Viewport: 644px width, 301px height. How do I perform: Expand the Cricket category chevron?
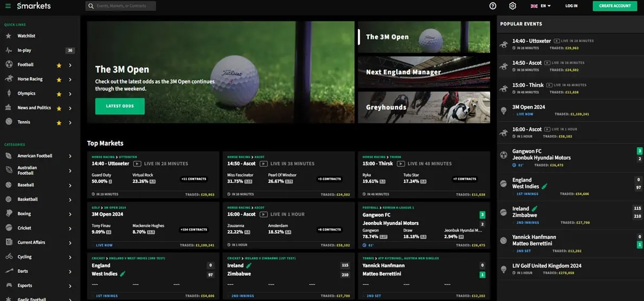(x=70, y=228)
